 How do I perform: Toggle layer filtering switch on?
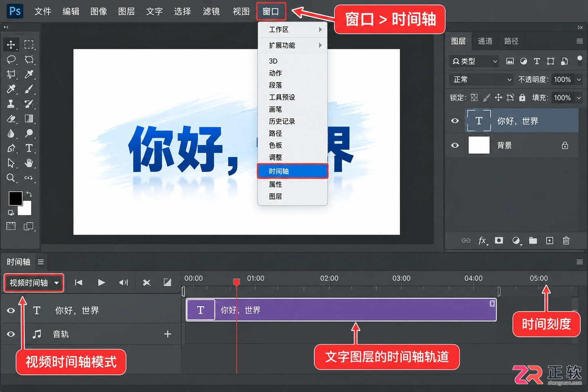[579, 60]
